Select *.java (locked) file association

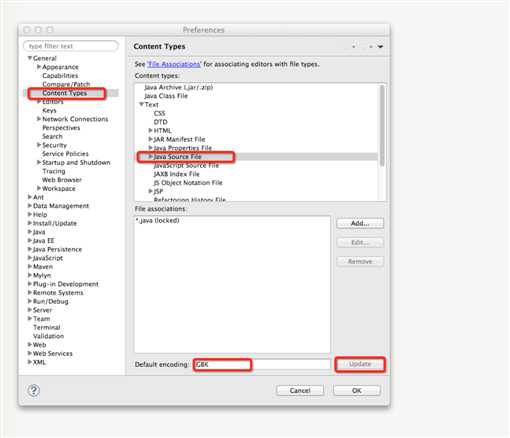click(158, 220)
